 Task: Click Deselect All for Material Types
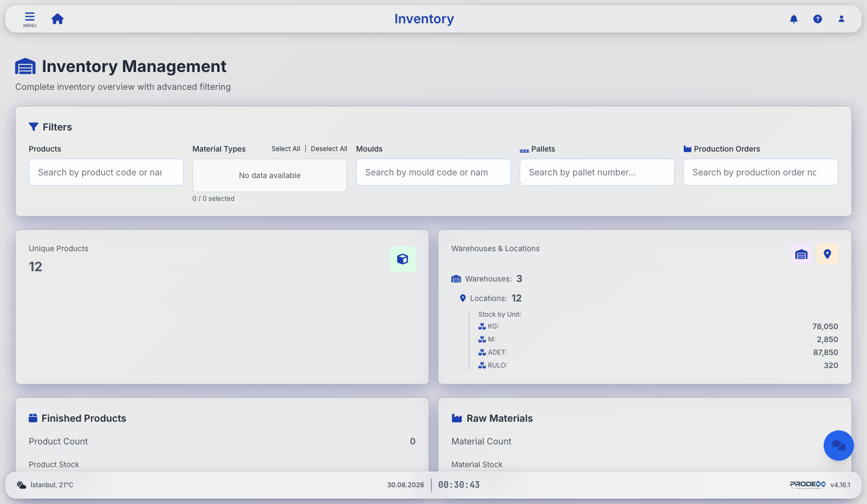(x=329, y=149)
